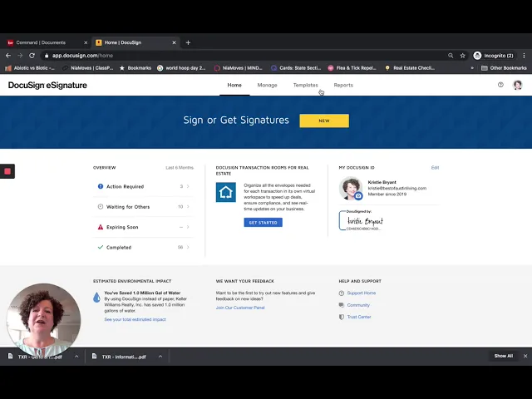This screenshot has width=532, height=399.
Task: Click the Completed checkmark icon
Action: pos(101,247)
